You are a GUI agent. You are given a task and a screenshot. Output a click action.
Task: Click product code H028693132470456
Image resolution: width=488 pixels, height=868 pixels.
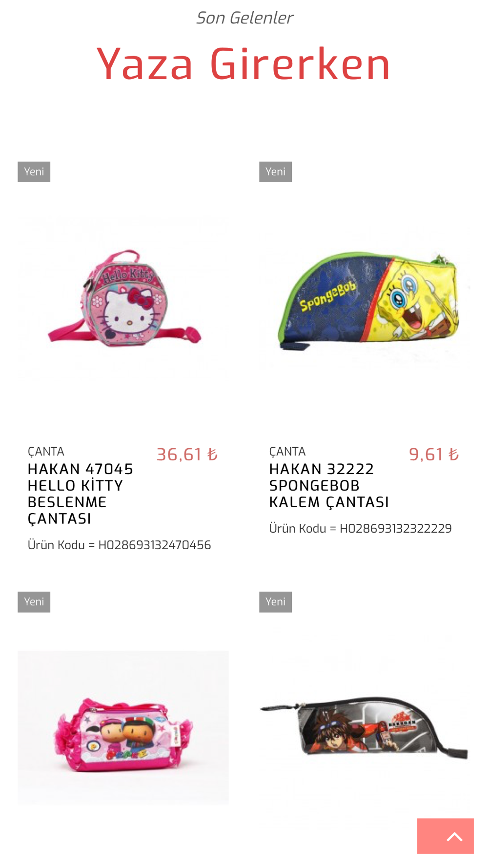coord(119,545)
